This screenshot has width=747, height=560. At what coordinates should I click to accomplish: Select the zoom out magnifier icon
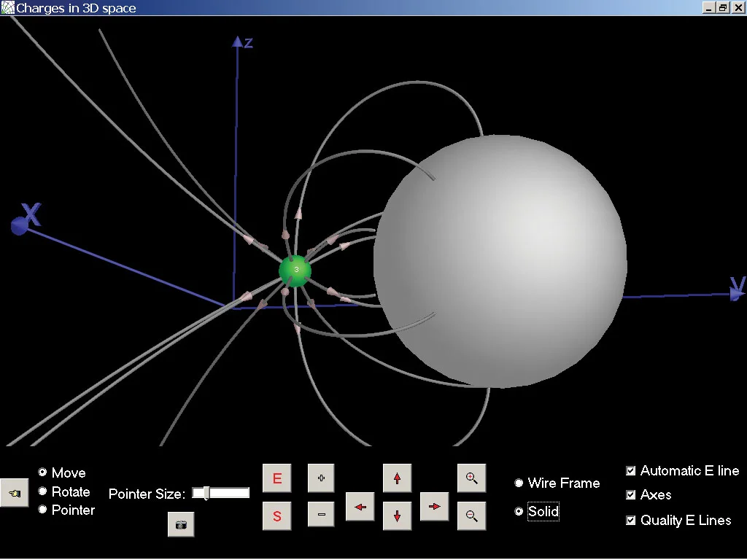pyautogui.click(x=471, y=516)
